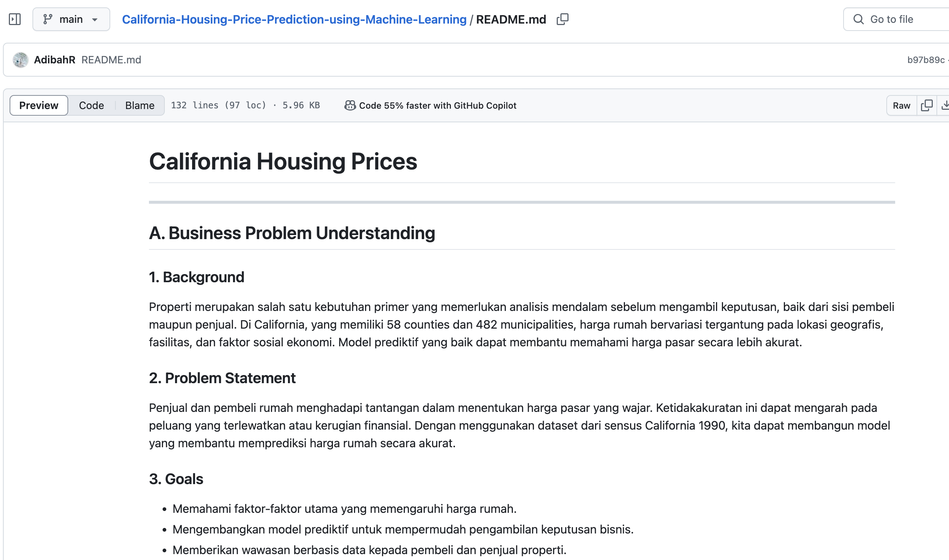This screenshot has height=560, width=949.
Task: Stay on the Preview tab
Action: point(38,105)
